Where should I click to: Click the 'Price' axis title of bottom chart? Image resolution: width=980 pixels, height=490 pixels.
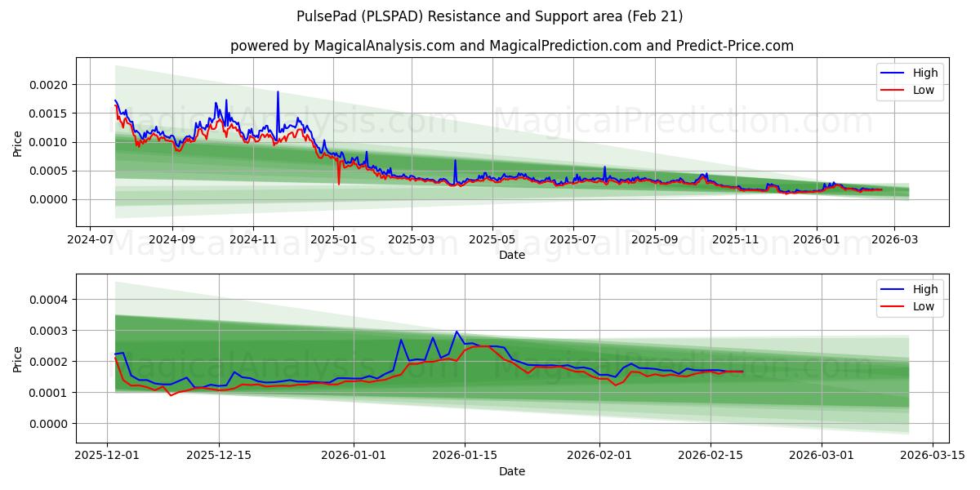(x=18, y=359)
